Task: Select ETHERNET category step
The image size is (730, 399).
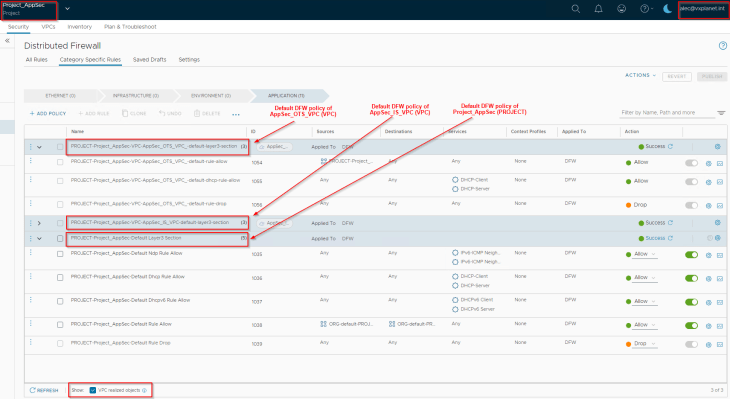Action: click(x=61, y=96)
